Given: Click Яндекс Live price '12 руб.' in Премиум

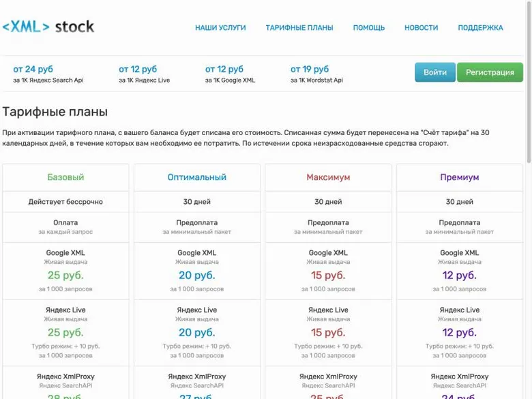Looking at the screenshot, I should [460, 332].
